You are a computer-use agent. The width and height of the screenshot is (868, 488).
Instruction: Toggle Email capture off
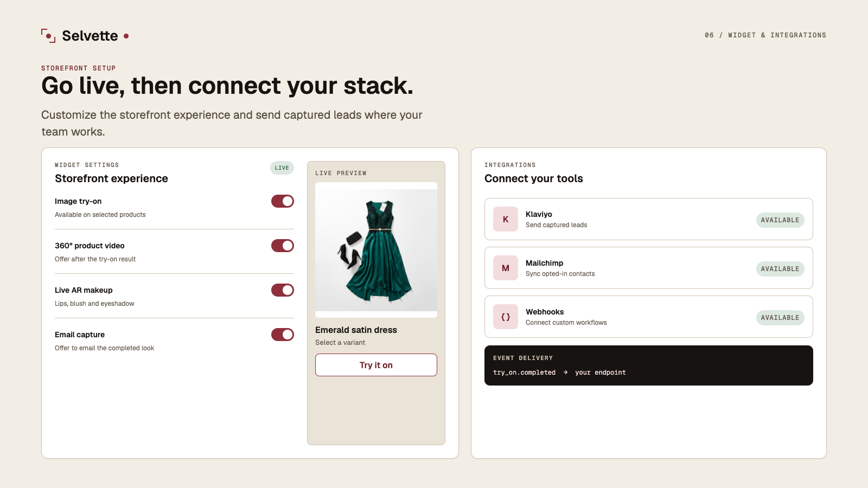coord(283,335)
